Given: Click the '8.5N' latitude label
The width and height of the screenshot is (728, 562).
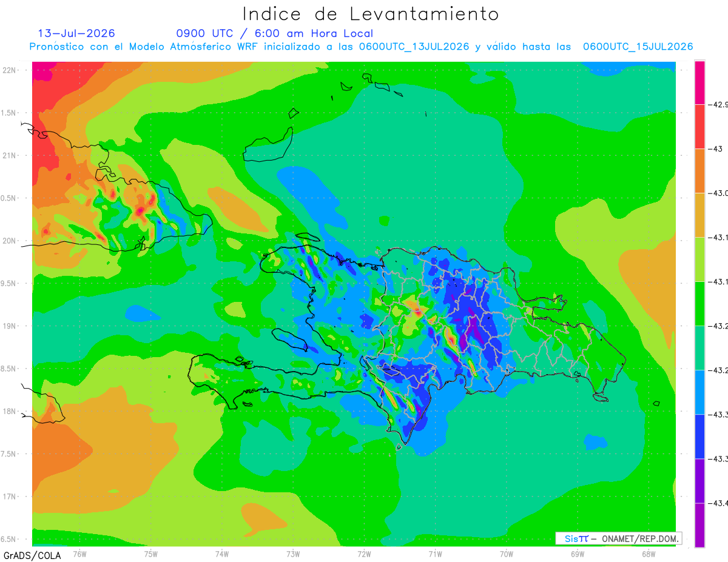Looking at the screenshot, I should click(9, 369).
